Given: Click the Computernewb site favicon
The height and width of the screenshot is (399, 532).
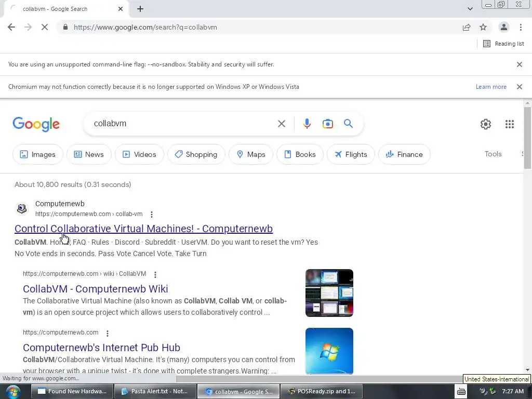Looking at the screenshot, I should [x=22, y=208].
